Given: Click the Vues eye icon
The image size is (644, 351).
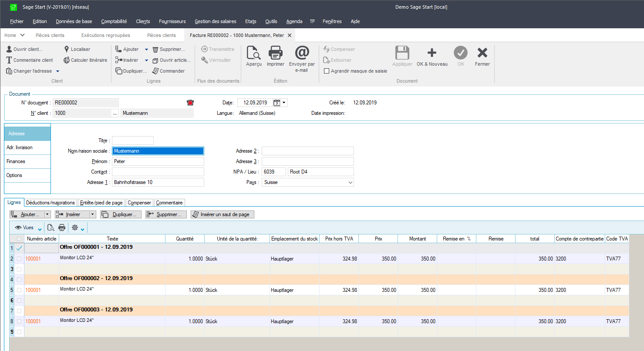Looking at the screenshot, I should click(18, 227).
